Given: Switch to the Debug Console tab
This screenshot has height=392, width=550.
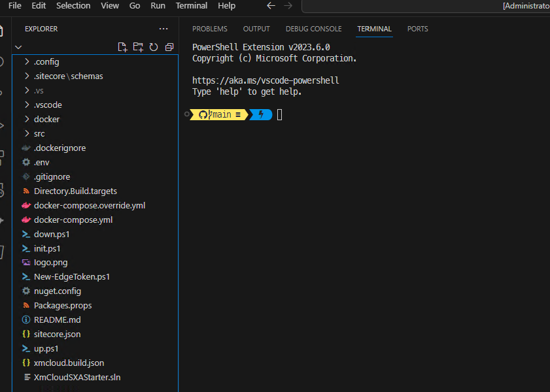Looking at the screenshot, I should [313, 29].
